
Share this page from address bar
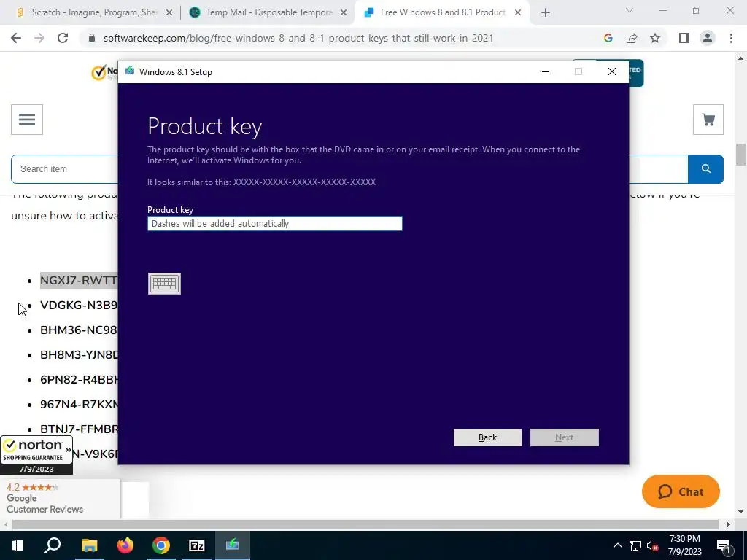tap(632, 38)
